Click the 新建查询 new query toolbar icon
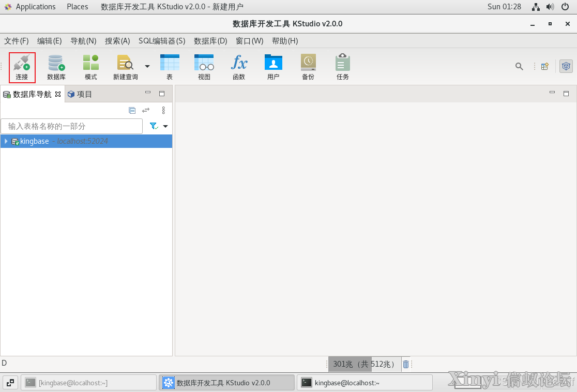 [126, 67]
